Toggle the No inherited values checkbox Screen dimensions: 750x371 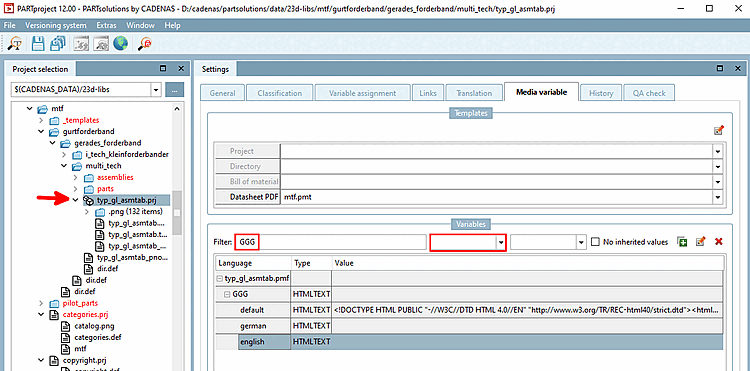pos(595,242)
